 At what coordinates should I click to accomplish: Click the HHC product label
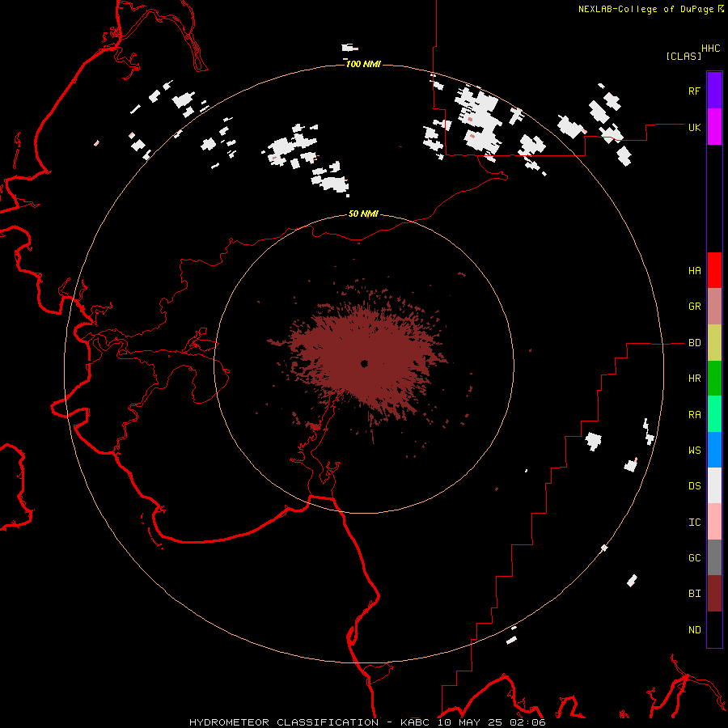[710, 49]
